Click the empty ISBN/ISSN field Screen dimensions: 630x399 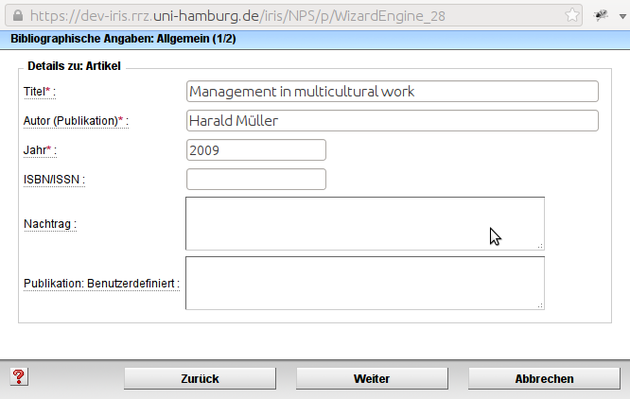click(x=256, y=179)
